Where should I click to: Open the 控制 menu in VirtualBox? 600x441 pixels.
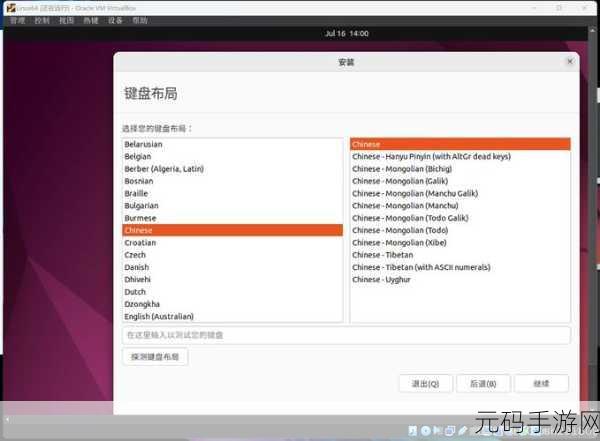[42, 20]
